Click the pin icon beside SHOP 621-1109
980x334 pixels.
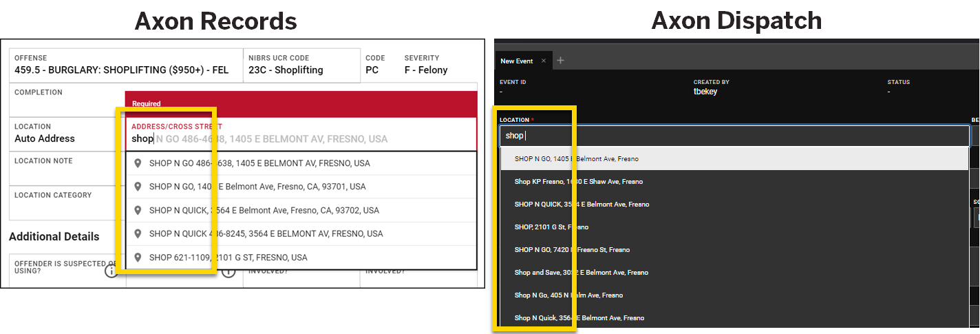[x=138, y=258]
